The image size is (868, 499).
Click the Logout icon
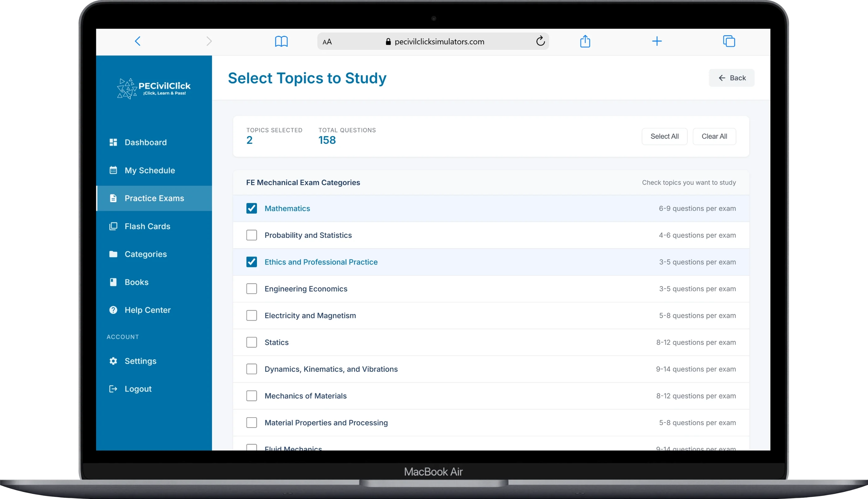(113, 389)
